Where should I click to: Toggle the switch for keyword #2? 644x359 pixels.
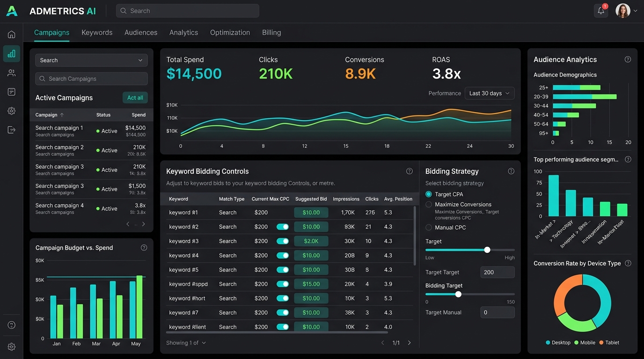(x=283, y=227)
